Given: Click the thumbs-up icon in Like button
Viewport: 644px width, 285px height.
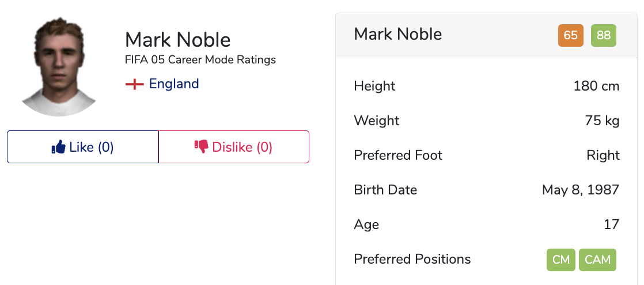Looking at the screenshot, I should [58, 147].
